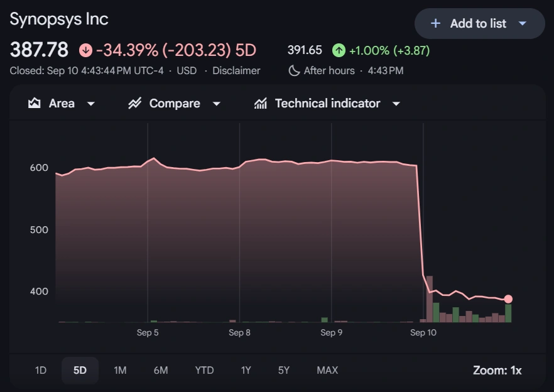554x392 pixels.
Task: Expand the Compare dropdown arrow
Action: [x=217, y=104]
